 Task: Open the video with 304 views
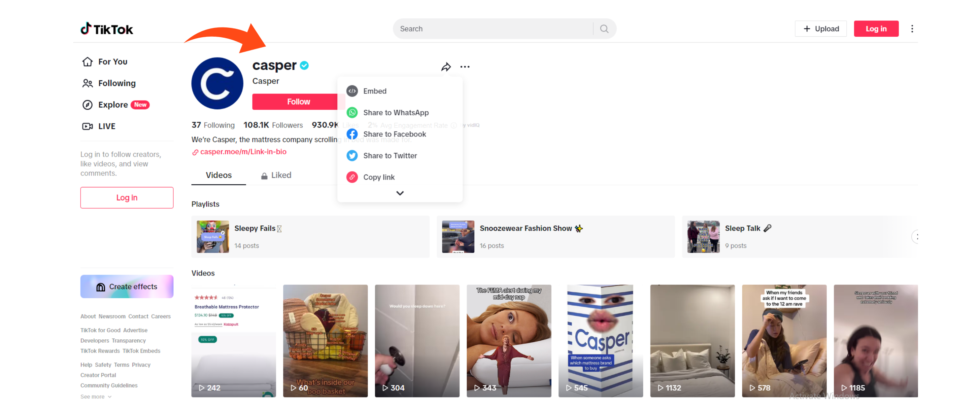pyautogui.click(x=417, y=341)
